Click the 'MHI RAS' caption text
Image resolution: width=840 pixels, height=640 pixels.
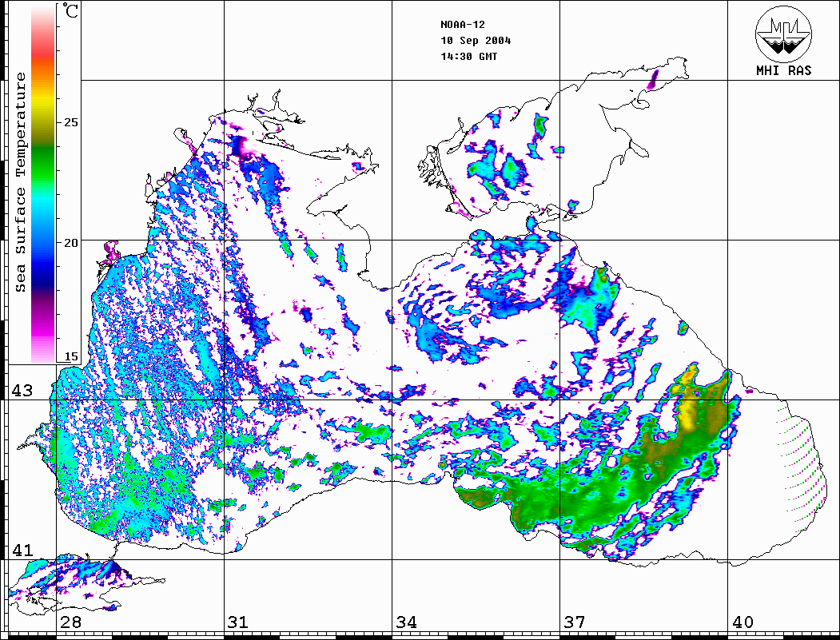[783, 70]
